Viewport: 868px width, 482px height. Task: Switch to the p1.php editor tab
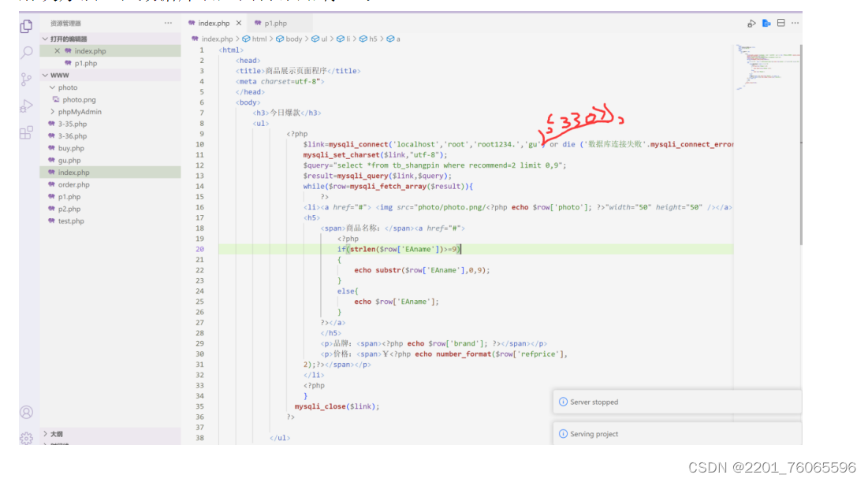275,23
